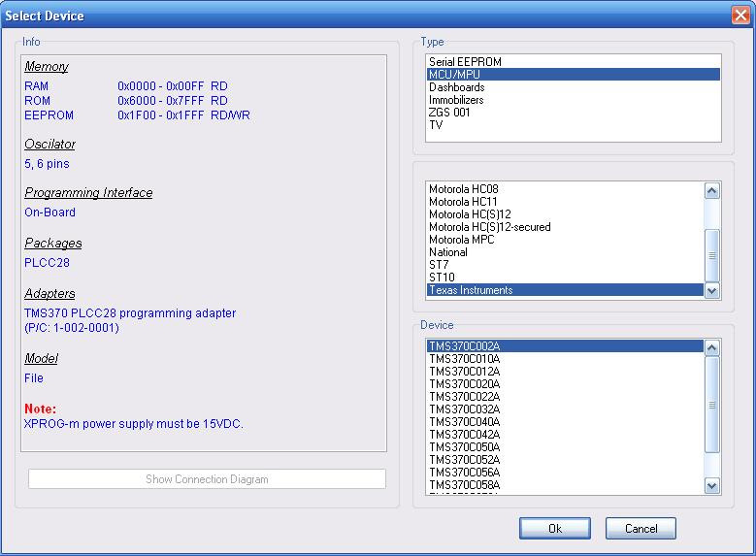Close the Select Device dialog
This screenshot has width=756, height=556.
click(740, 16)
